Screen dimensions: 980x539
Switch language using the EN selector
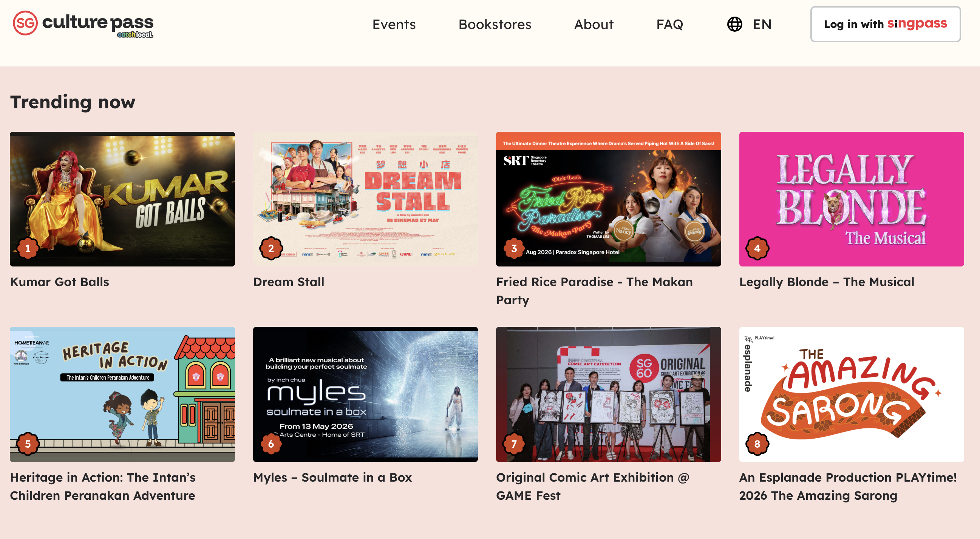click(762, 24)
